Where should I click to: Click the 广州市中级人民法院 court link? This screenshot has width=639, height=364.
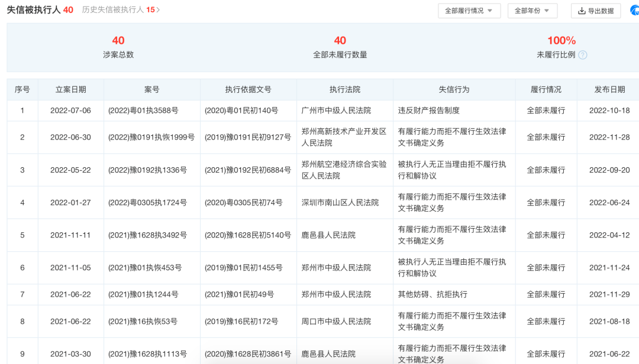(x=345, y=110)
